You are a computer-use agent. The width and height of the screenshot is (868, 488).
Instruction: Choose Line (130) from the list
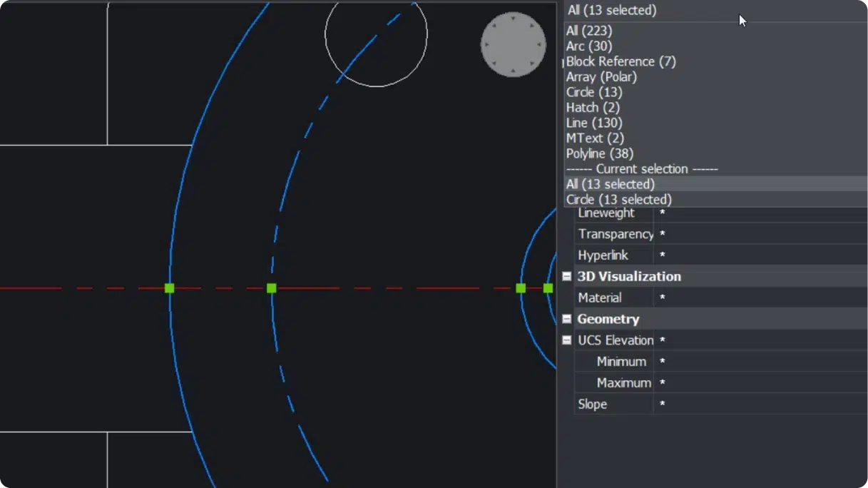pyautogui.click(x=594, y=123)
